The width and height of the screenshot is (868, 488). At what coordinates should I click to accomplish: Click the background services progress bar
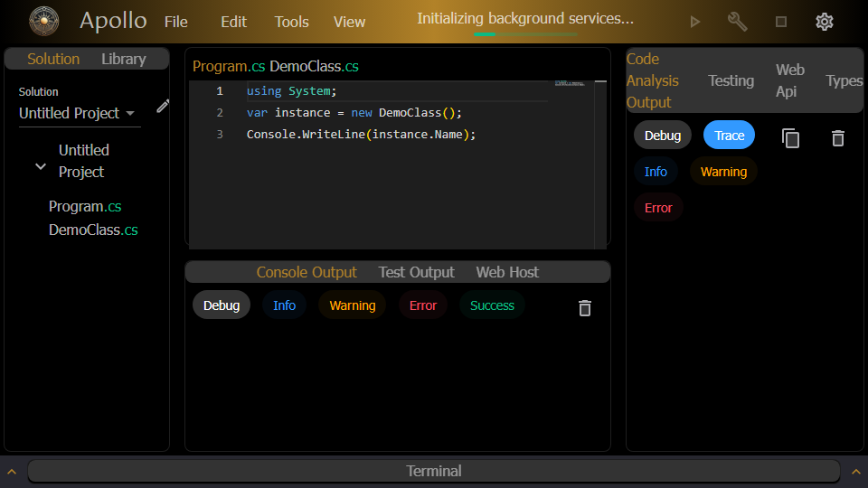(x=525, y=34)
